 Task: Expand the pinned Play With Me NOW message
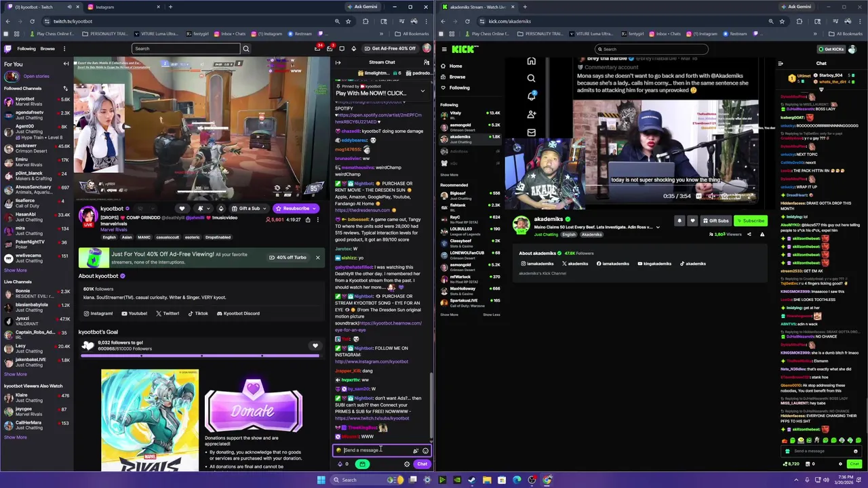point(422,91)
